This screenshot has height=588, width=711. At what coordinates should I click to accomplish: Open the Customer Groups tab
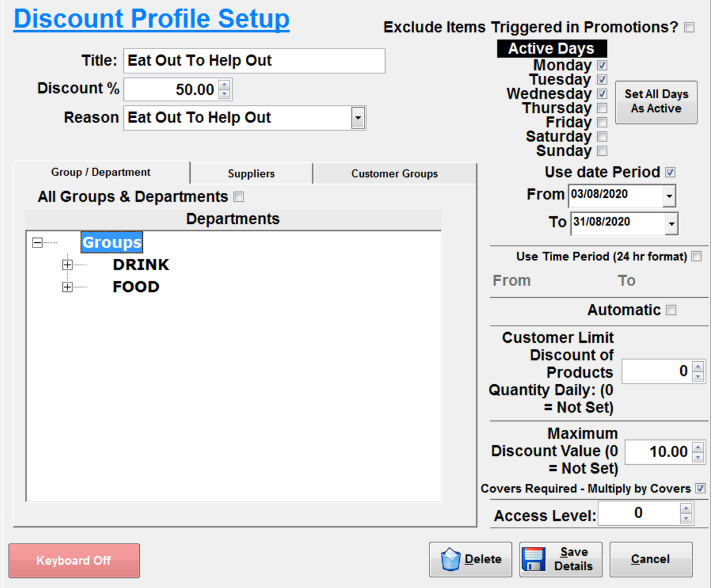(x=395, y=174)
